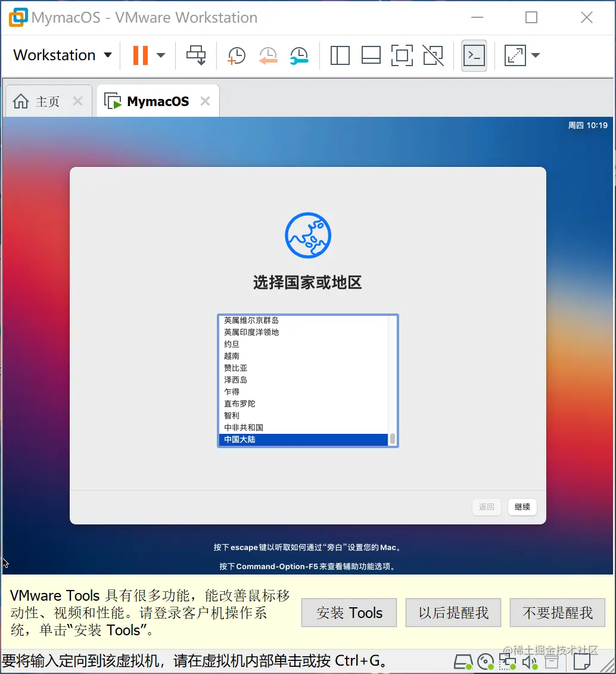Close the 主页 tab
The height and width of the screenshot is (674, 616).
[78, 101]
